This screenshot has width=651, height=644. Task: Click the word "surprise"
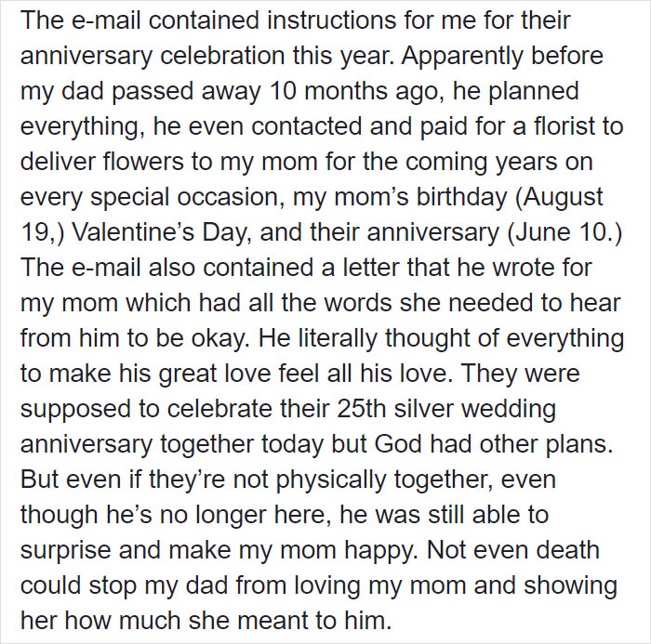[x=67, y=549]
